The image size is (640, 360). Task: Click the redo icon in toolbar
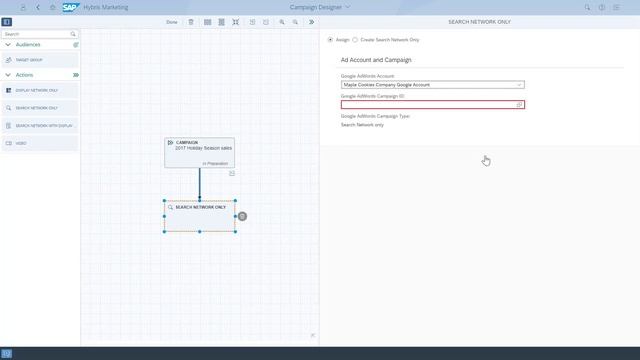[266, 22]
